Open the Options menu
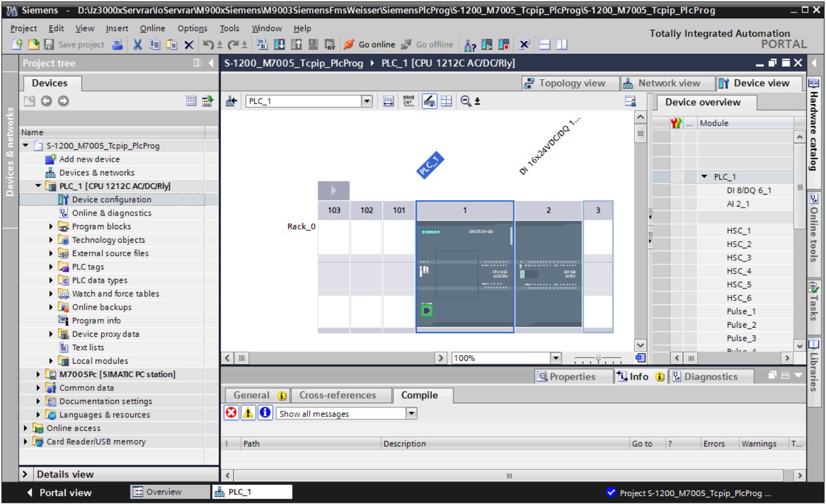826x504 pixels. coord(192,28)
